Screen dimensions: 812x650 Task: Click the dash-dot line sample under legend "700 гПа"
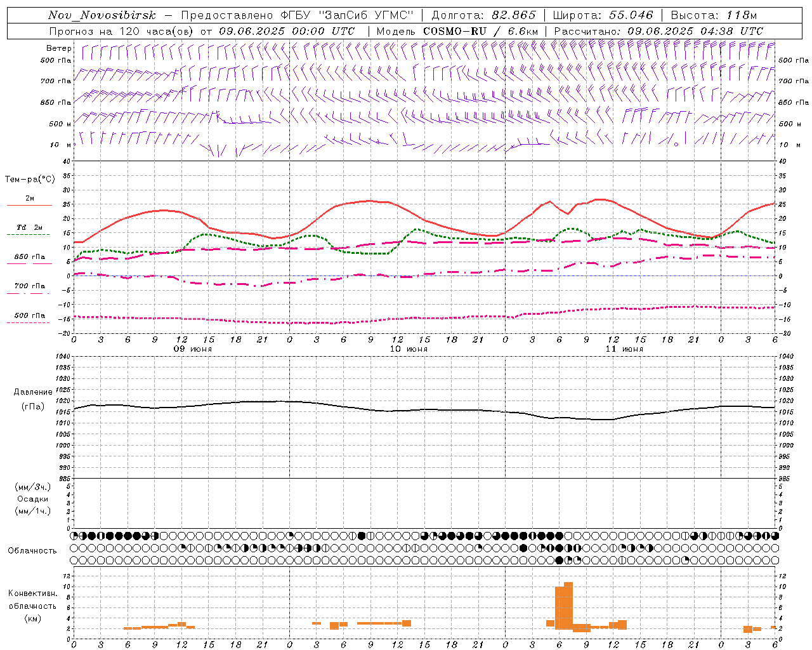[28, 293]
